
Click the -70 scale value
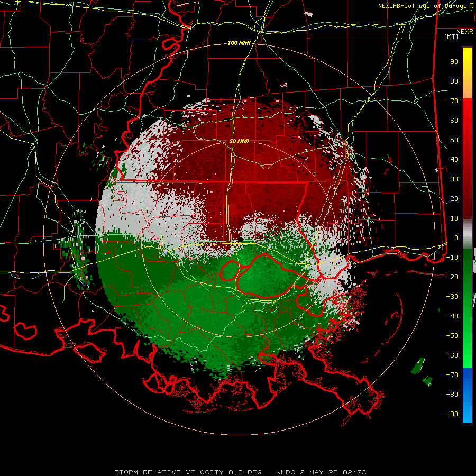click(452, 374)
